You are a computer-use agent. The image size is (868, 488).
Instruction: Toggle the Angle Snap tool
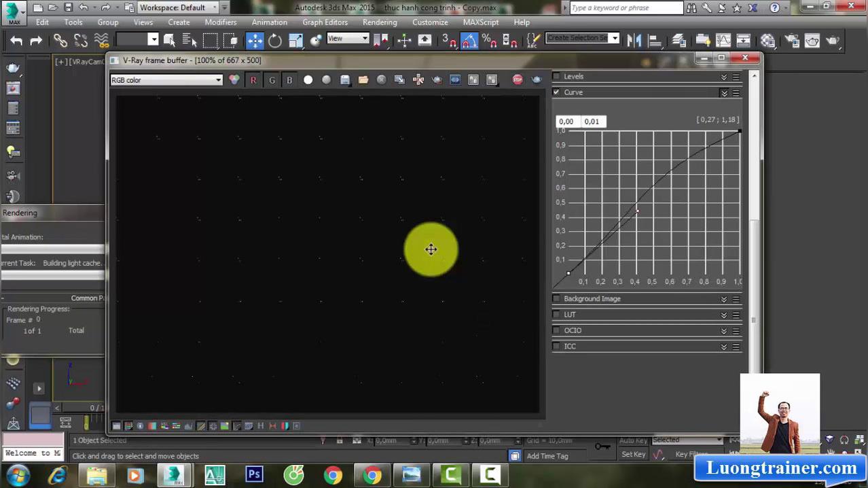[x=469, y=40]
